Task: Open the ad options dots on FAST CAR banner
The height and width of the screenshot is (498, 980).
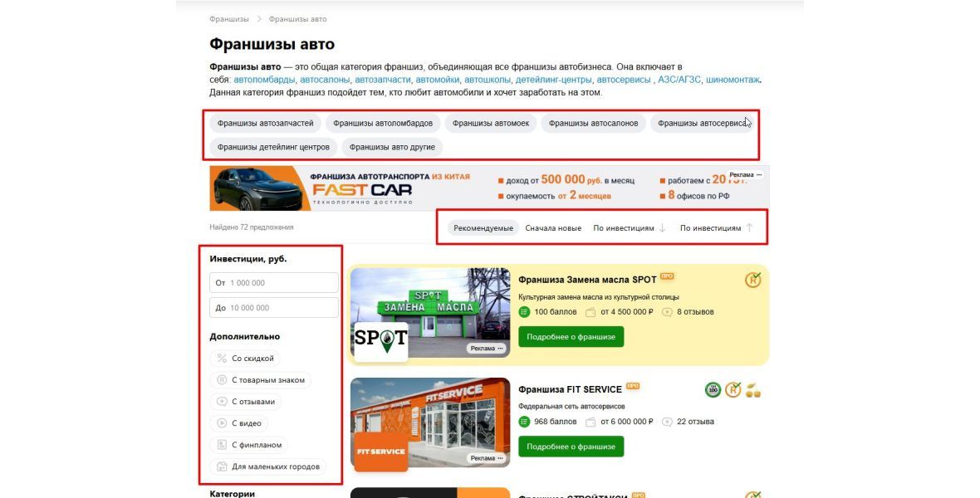Action: 759,175
